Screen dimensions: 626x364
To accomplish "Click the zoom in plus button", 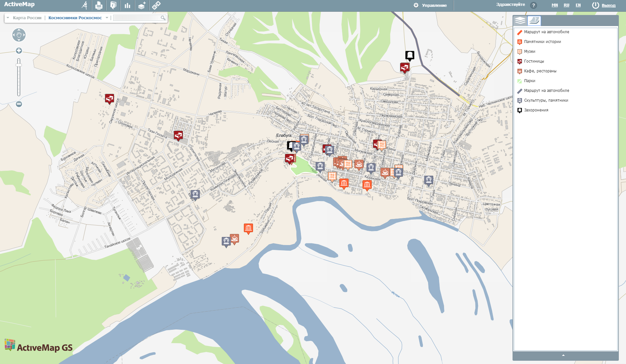I will click(19, 51).
